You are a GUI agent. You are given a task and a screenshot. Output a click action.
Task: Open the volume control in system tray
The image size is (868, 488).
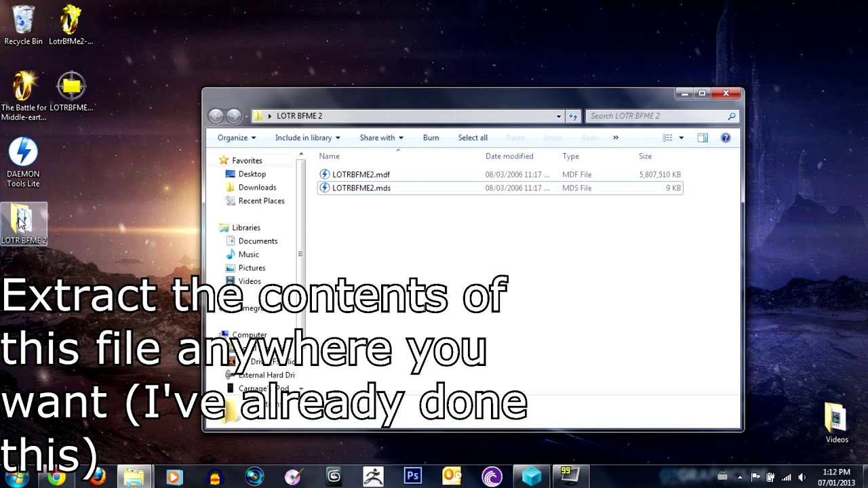[x=802, y=477]
